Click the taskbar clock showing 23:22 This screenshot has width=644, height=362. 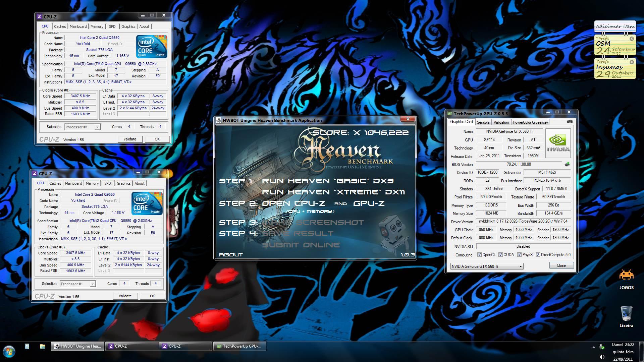[x=623, y=352]
